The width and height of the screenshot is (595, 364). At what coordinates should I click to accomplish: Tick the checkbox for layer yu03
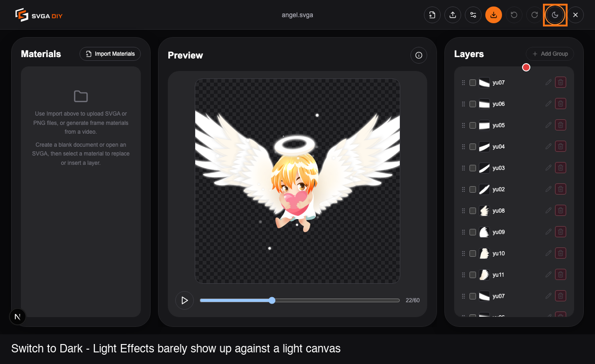click(x=473, y=168)
